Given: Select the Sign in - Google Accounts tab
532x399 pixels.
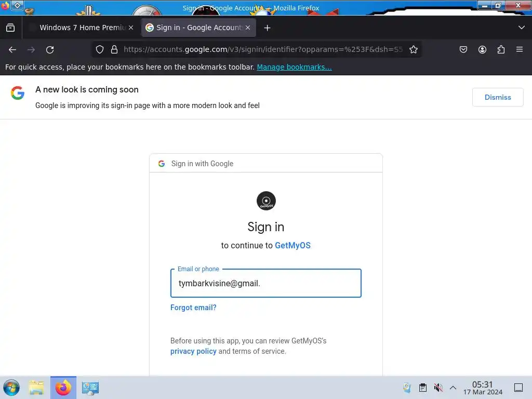Looking at the screenshot, I should point(198,28).
